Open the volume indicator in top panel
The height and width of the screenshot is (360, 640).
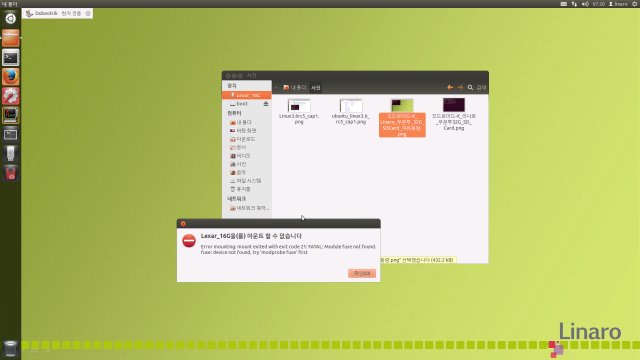coord(585,4)
